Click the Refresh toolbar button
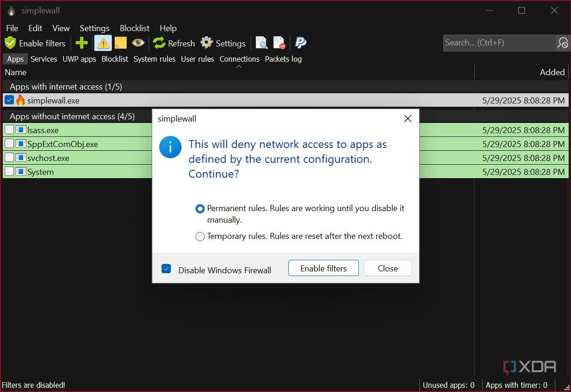Screen dimensions: 571x392 click(174, 43)
